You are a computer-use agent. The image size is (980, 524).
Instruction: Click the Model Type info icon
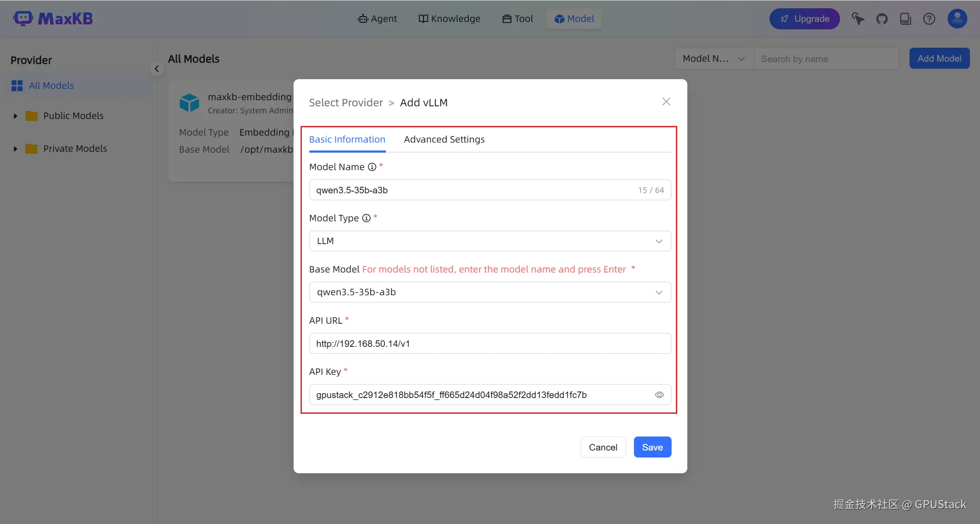click(366, 218)
